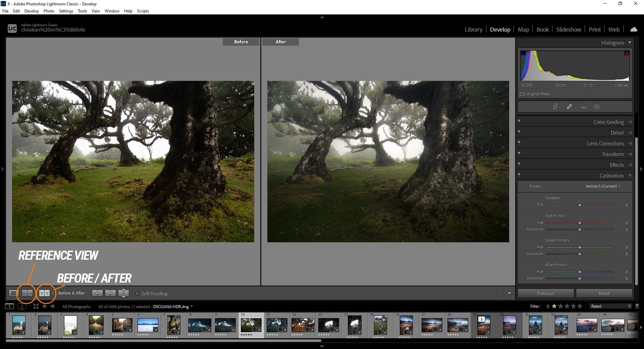Select the Crop Overlay tool
The width and height of the screenshot is (644, 349).
(555, 107)
